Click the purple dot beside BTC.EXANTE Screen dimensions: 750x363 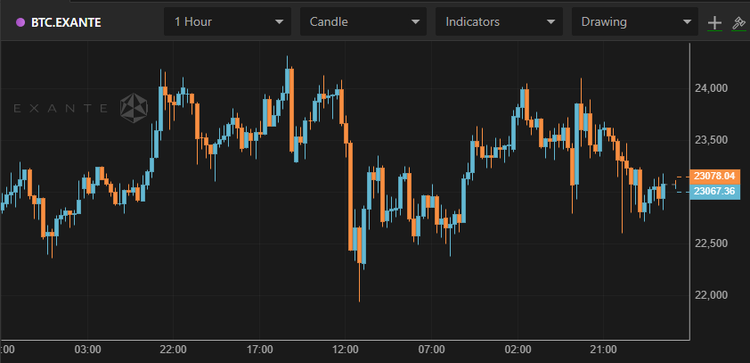[20, 22]
